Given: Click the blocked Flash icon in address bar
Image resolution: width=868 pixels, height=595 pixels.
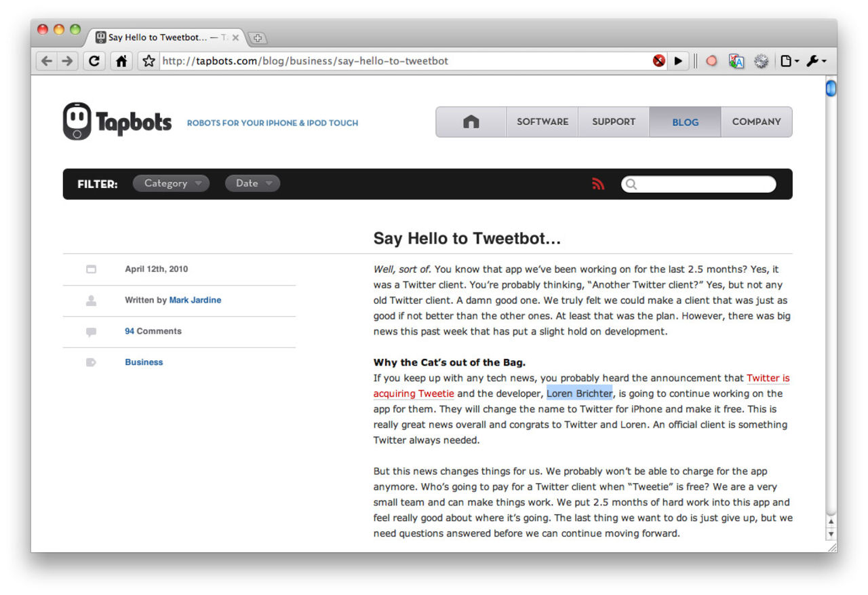Looking at the screenshot, I should tap(658, 61).
